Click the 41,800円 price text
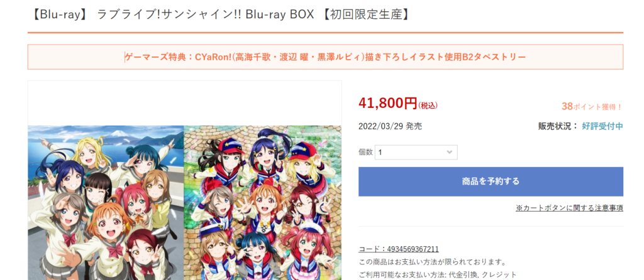The image size is (644, 280). pyautogui.click(x=387, y=104)
